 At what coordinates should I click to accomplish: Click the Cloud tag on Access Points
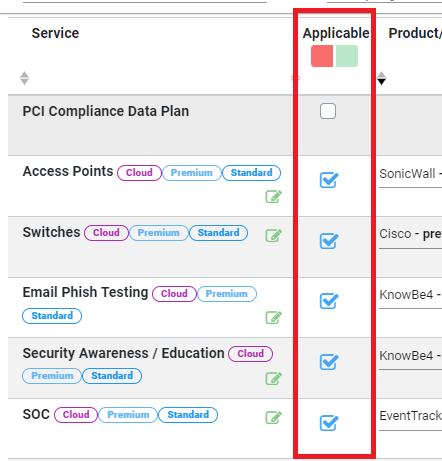(x=139, y=173)
